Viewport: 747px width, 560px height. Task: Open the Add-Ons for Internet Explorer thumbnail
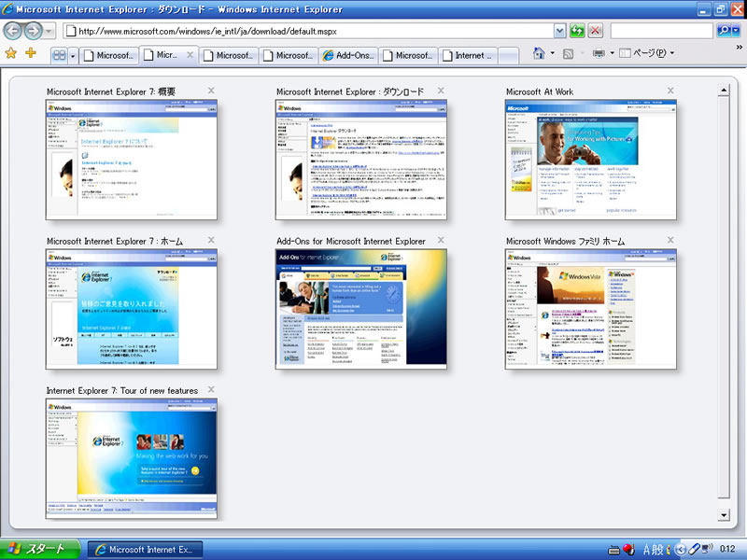tap(360, 309)
